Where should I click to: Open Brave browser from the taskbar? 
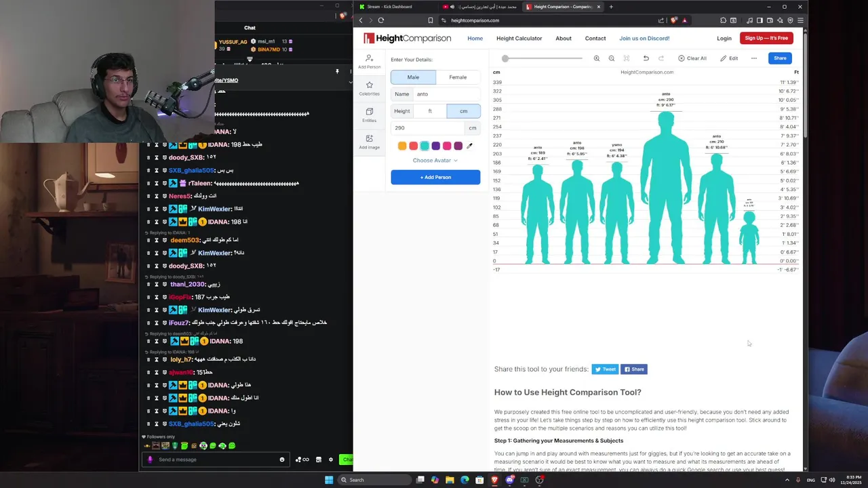[494, 480]
